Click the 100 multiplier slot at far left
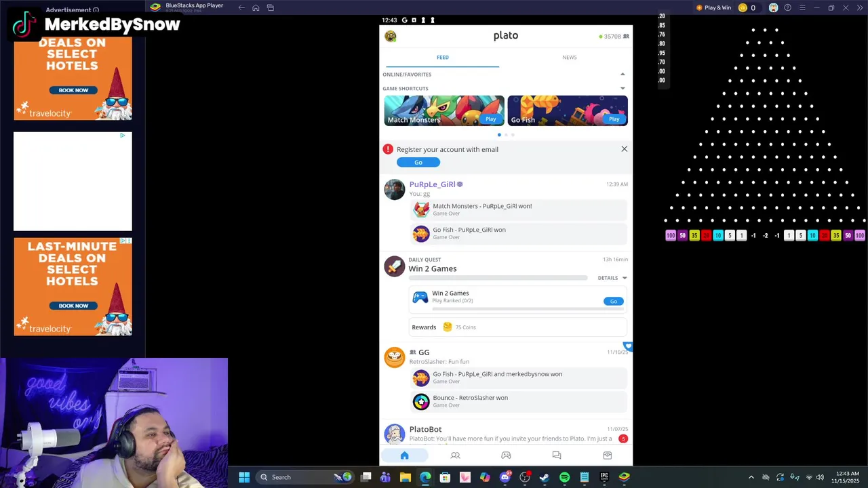868x488 pixels. coord(671,236)
